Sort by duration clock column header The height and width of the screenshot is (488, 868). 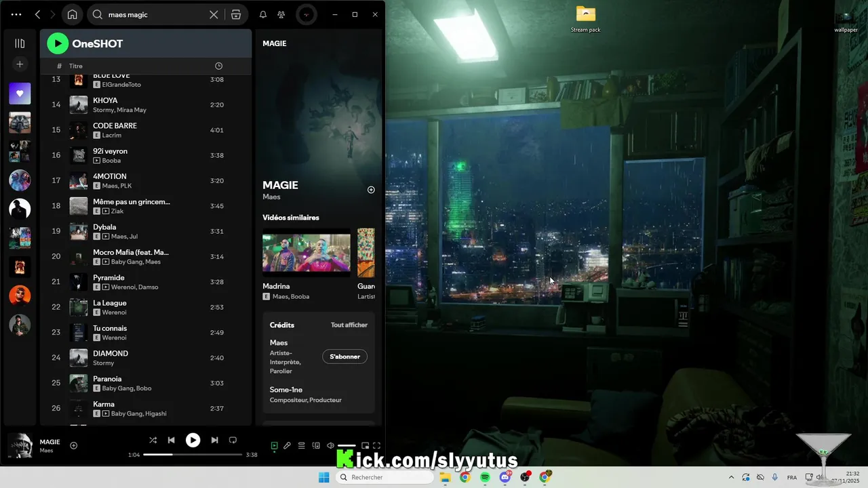pyautogui.click(x=218, y=66)
